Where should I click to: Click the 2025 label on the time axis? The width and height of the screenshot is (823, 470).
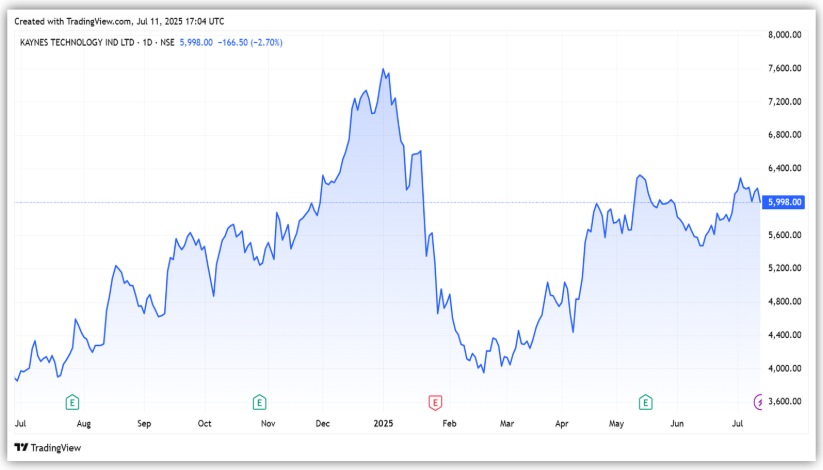click(383, 424)
